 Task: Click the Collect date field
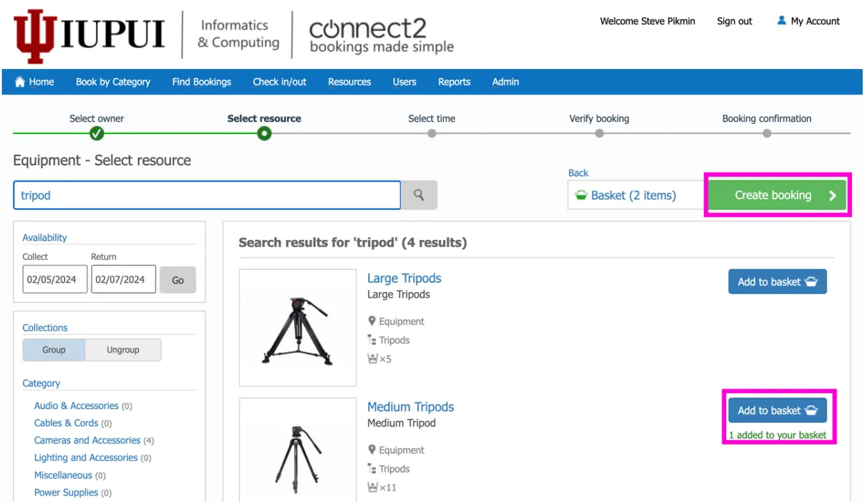click(55, 279)
